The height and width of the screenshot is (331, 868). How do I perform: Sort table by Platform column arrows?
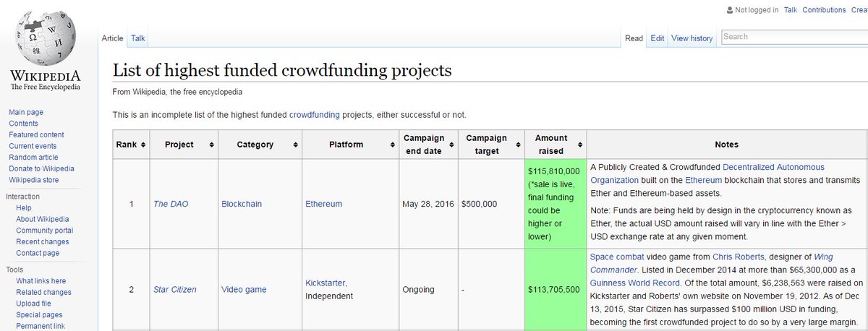click(392, 145)
